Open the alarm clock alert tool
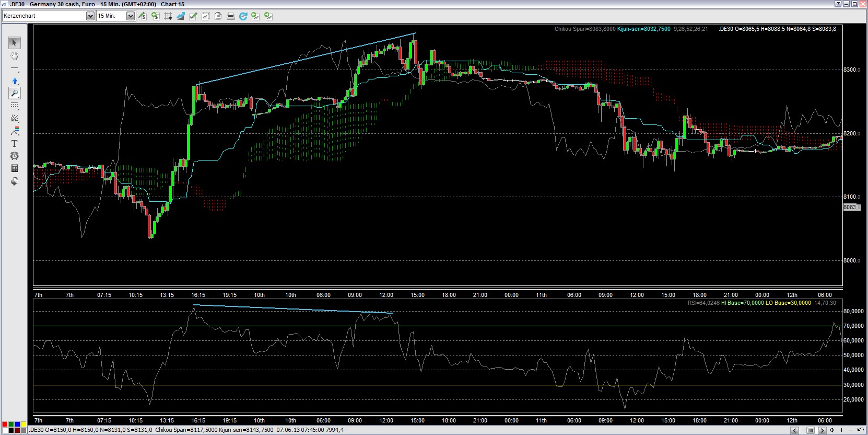The width and height of the screenshot is (868, 435). (x=15, y=156)
